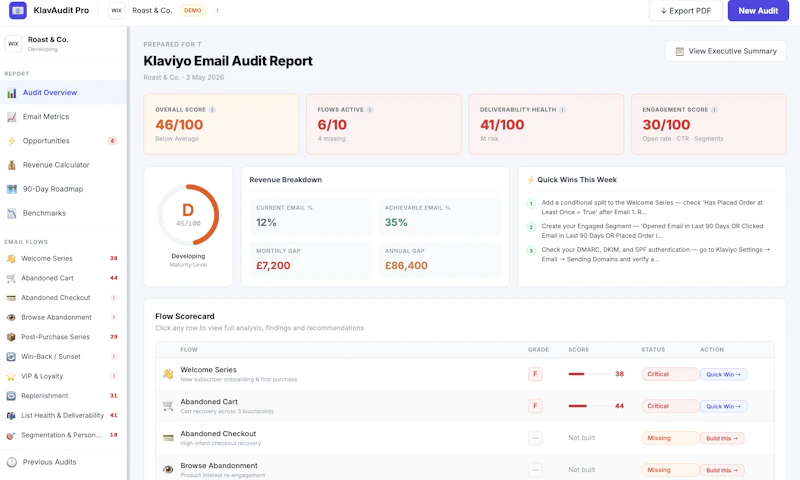
Task: Click the Engagement Score info icon
Action: point(714,110)
